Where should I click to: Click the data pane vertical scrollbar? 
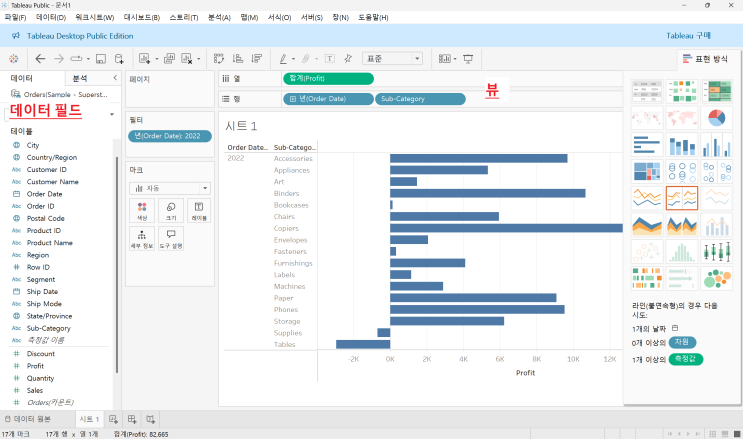(x=117, y=265)
